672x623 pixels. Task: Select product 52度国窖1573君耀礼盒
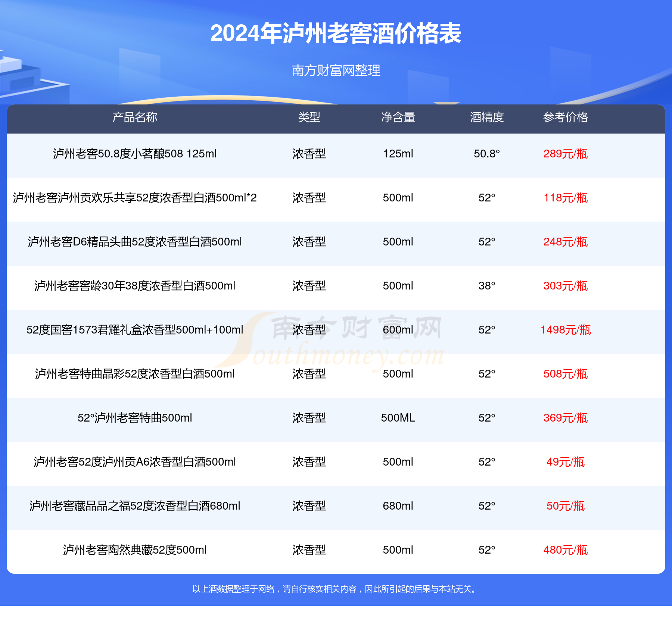(x=135, y=330)
